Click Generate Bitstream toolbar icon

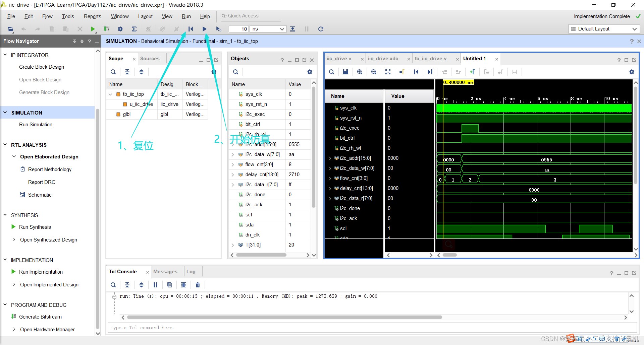point(106,29)
